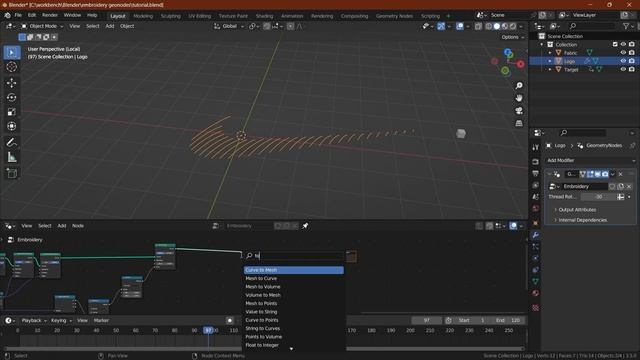Open the Object Data properties tab

[536, 281]
